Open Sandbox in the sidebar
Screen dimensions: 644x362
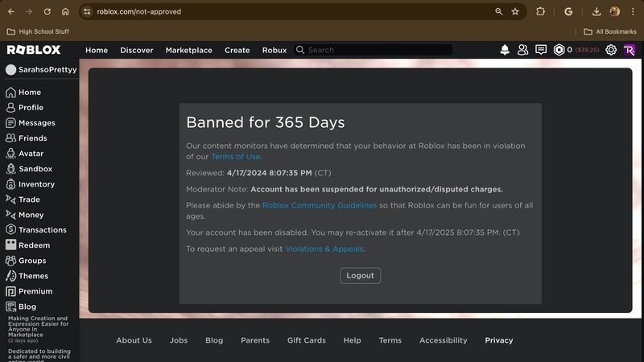coord(29,169)
